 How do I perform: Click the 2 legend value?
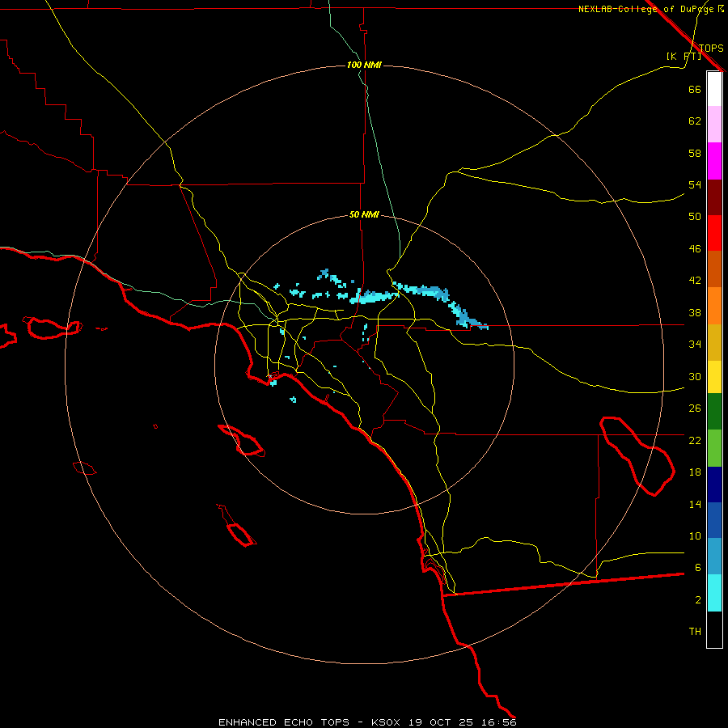pyautogui.click(x=697, y=600)
